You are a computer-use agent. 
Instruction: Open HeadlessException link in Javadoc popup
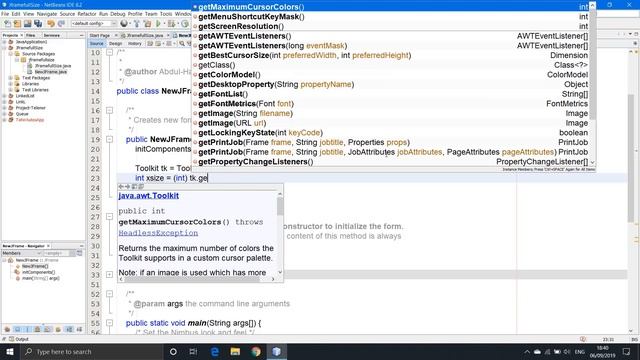[158, 233]
